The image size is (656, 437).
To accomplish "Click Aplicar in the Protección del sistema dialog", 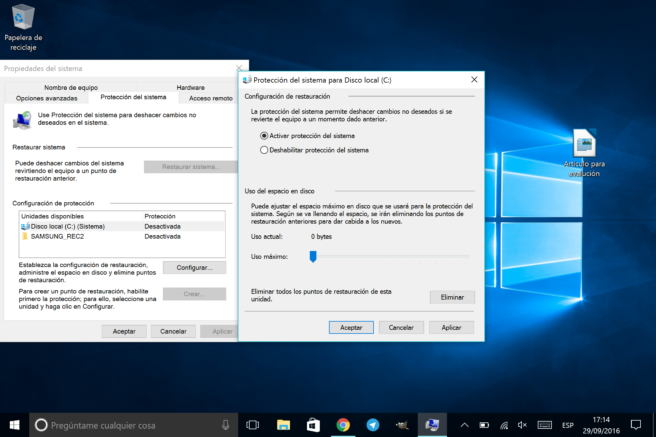I will (451, 327).
